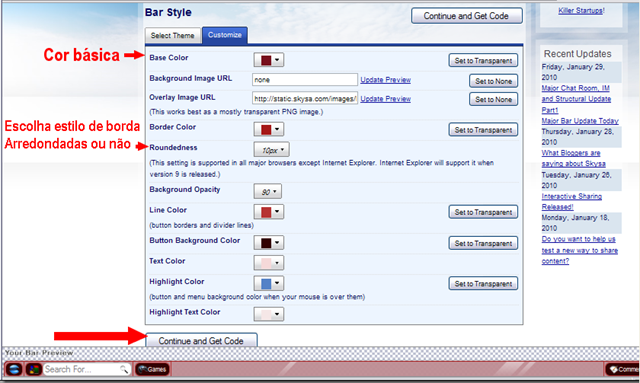The height and width of the screenshot is (383, 640).
Task: Click the Overlay Image URL input field
Action: (305, 98)
